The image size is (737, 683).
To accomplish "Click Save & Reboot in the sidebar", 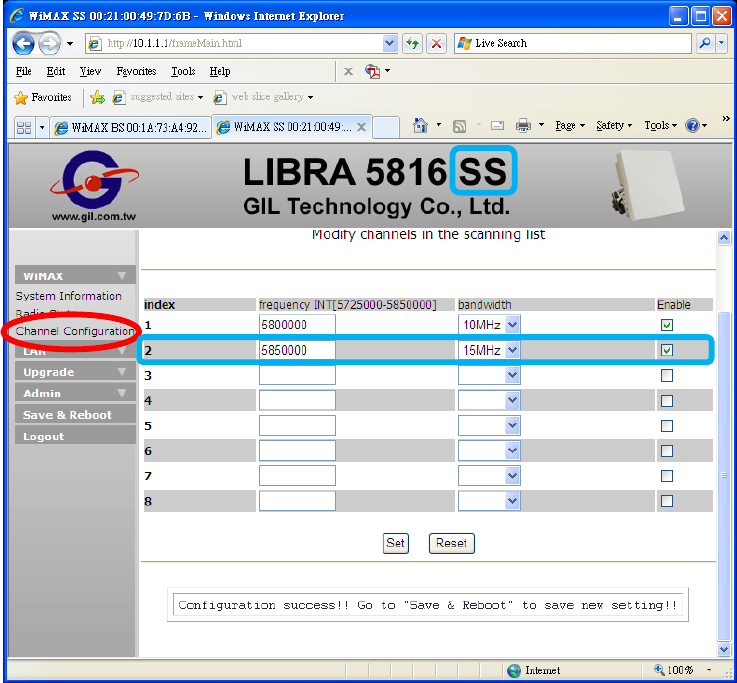I will [x=75, y=415].
